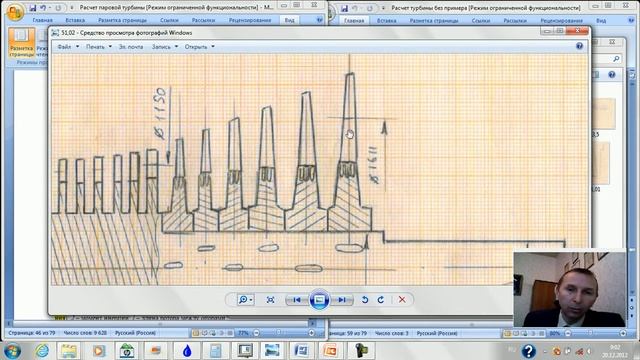Zoom out with minus button in left Word
The width and height of the screenshot is (640, 360).
(256, 333)
